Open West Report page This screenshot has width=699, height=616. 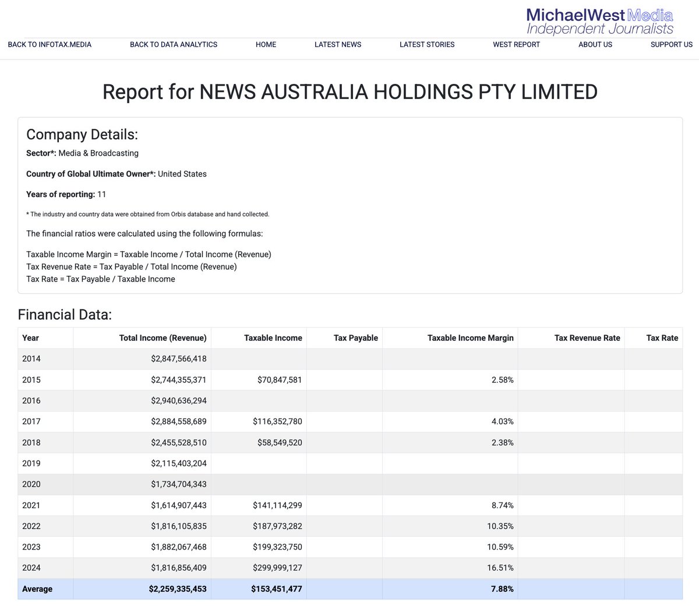[x=516, y=44]
